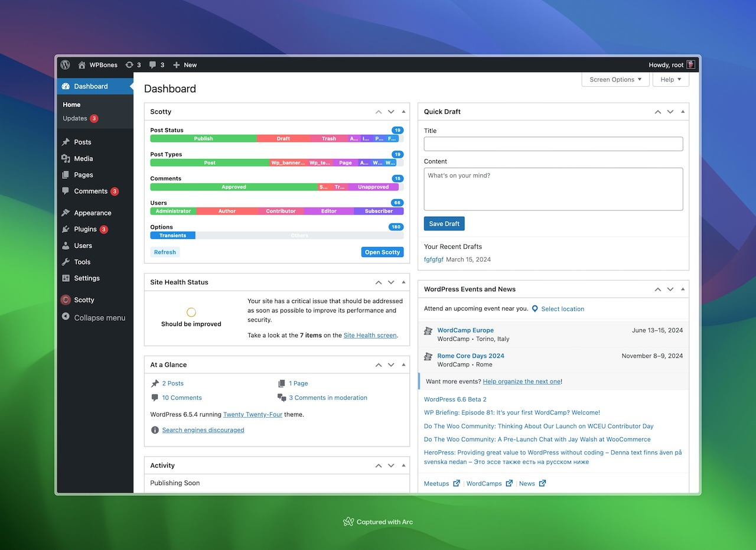Click the plus New content icon
The width and height of the screenshot is (756, 550).
176,65
